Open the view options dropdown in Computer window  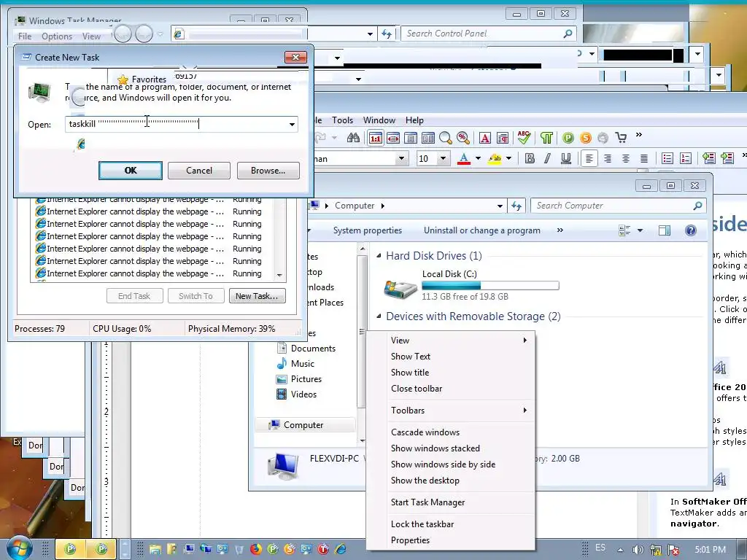click(640, 231)
